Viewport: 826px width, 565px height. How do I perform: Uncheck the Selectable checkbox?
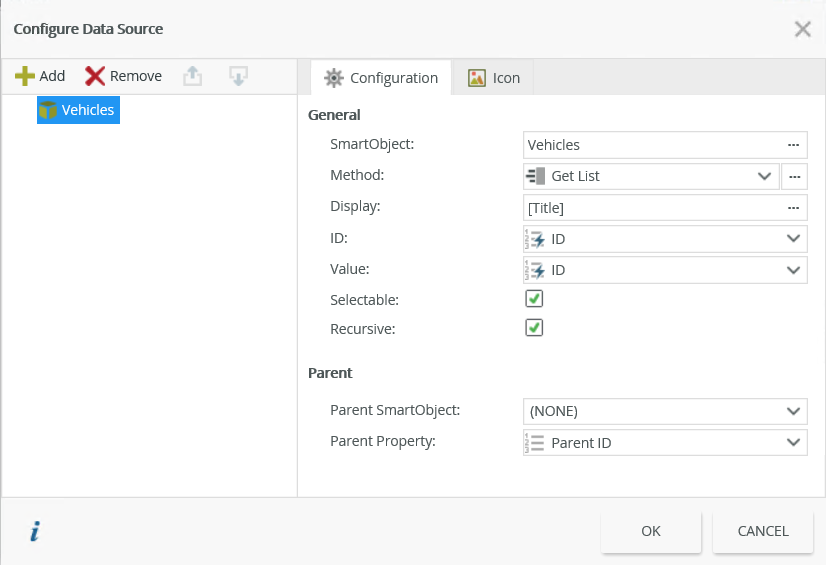pyautogui.click(x=534, y=299)
